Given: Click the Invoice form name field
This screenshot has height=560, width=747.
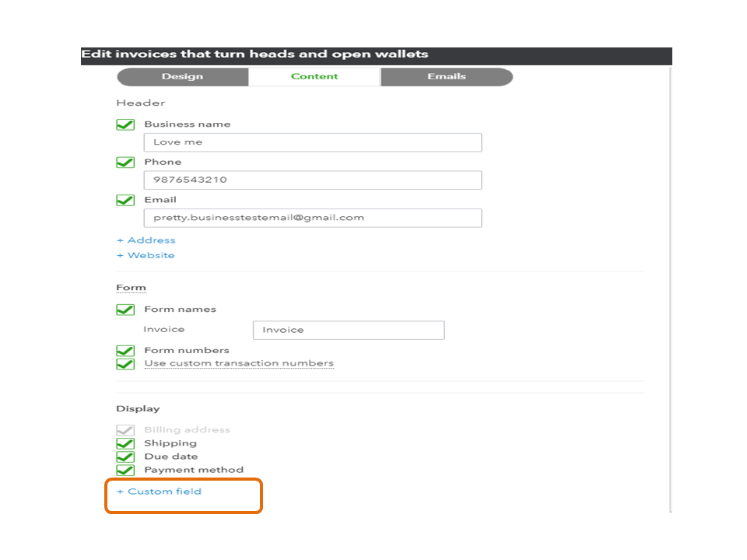Looking at the screenshot, I should pos(349,330).
